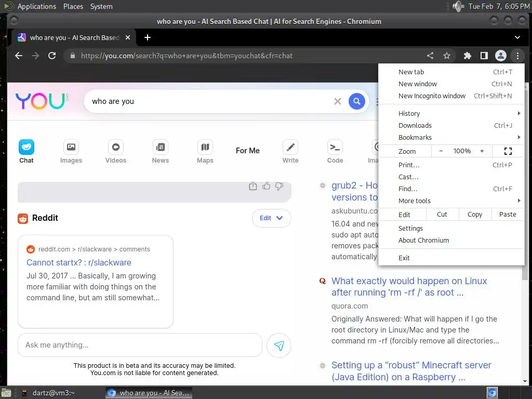The height and width of the screenshot is (399, 532).
Task: Click the thumbs down icon
Action: point(279,187)
